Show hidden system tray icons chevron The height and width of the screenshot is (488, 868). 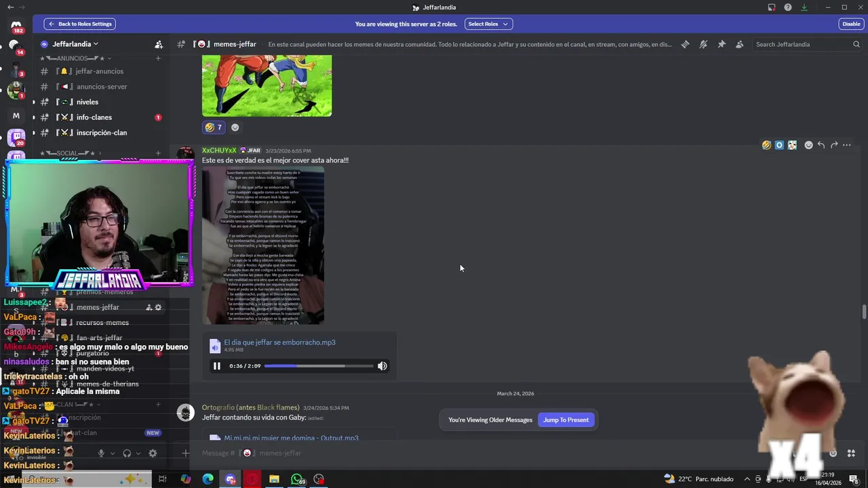tap(747, 479)
